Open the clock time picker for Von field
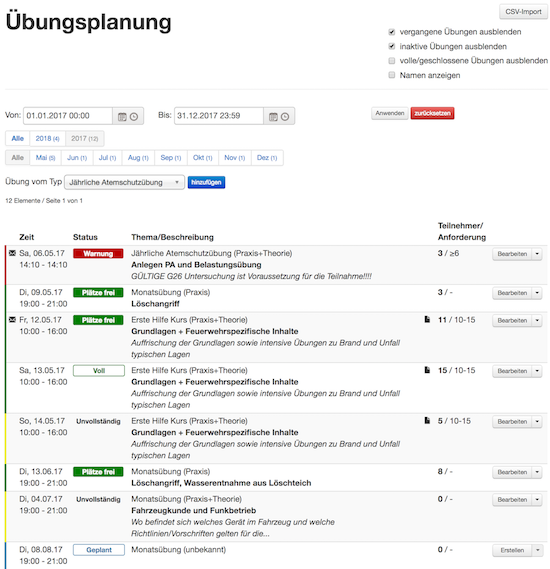Viewport: 550px width, 569px height. pos(134,116)
